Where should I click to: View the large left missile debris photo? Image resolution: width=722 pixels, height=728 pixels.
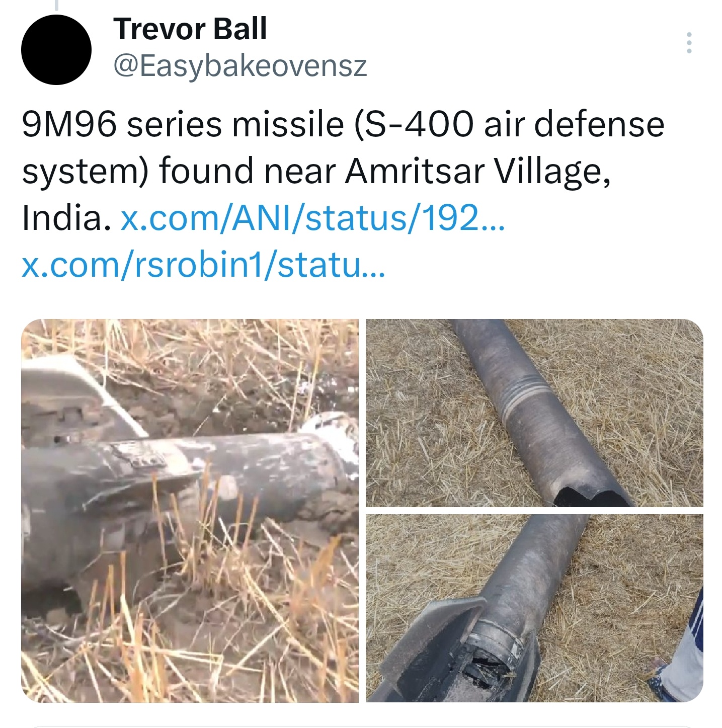click(190, 511)
